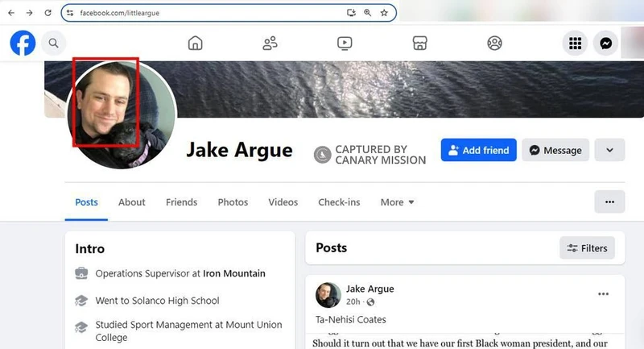Open the Groups icon in top navigation
644x349 pixels.
tap(494, 44)
